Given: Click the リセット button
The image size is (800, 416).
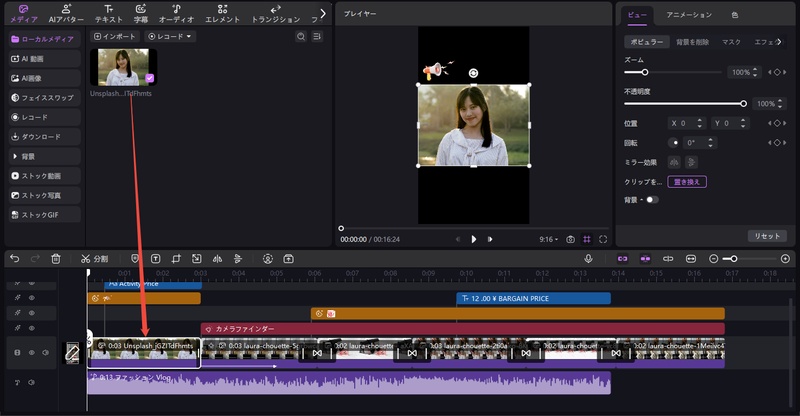Looking at the screenshot, I should [767, 236].
